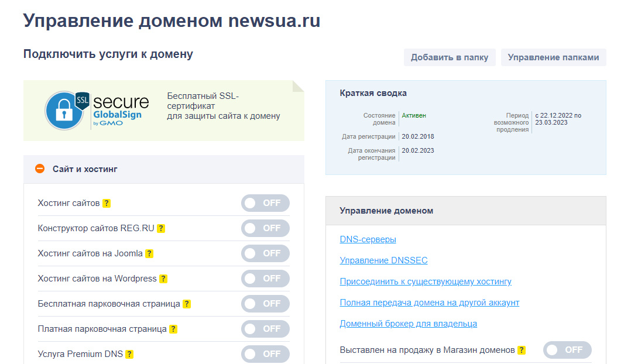
Task: Switch on Услуга Premium DNS
Action: coord(265,354)
